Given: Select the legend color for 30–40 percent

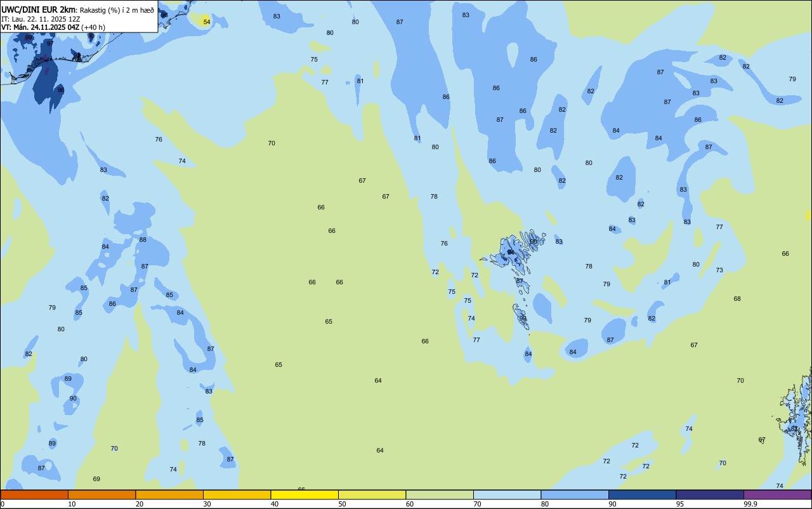Looking at the screenshot, I should [x=237, y=494].
